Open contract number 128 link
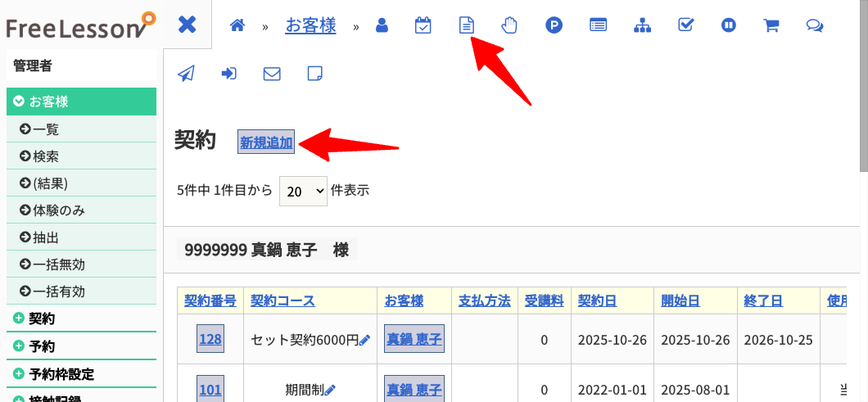Viewport: 868px width, 402px height. 210,340
